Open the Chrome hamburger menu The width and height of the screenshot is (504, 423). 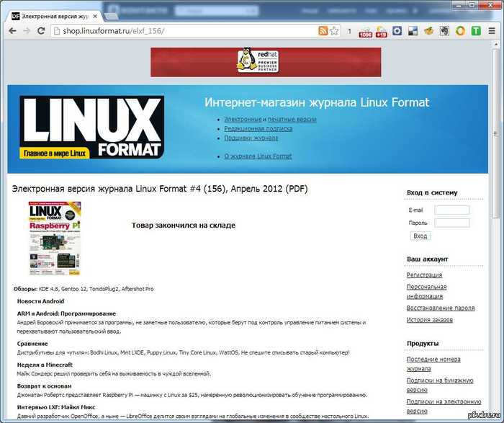pos(492,31)
